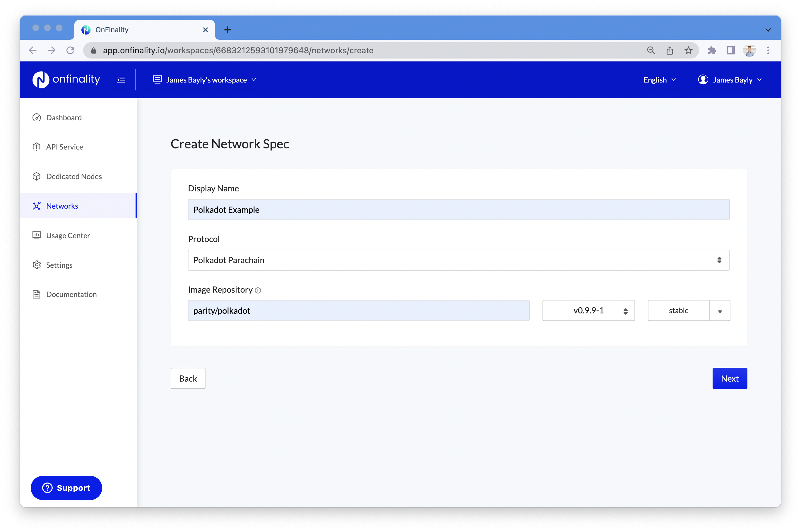Reload the page in browser
801x532 pixels.
click(x=70, y=51)
